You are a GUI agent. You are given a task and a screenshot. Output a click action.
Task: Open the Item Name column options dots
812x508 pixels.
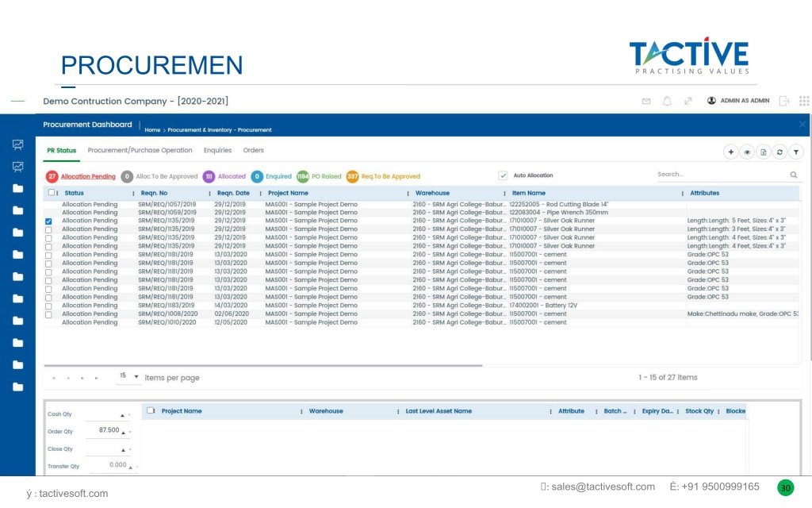682,194
